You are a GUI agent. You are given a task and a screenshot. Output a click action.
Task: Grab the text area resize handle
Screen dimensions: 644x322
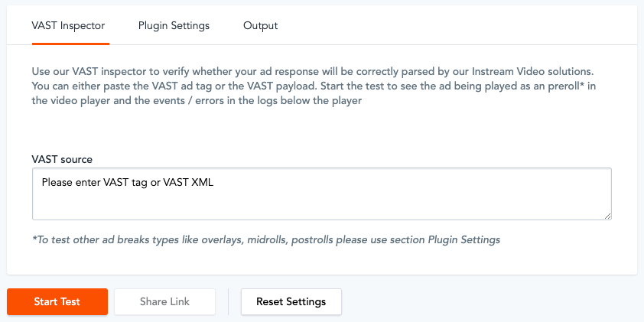click(607, 216)
